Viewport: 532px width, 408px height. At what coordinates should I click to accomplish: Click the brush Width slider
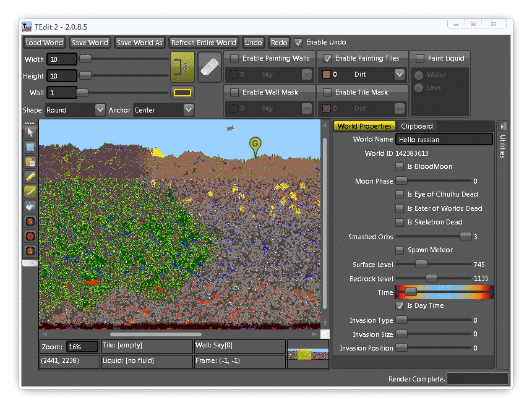tap(124, 59)
